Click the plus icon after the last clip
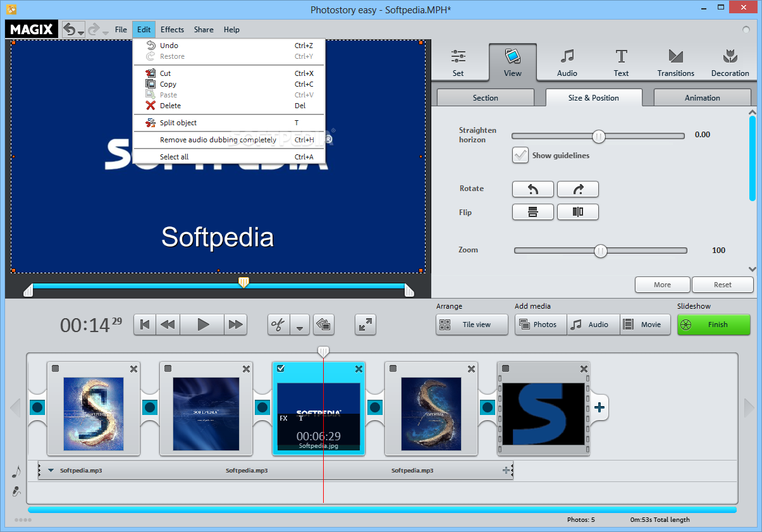762x532 pixels. [x=599, y=407]
